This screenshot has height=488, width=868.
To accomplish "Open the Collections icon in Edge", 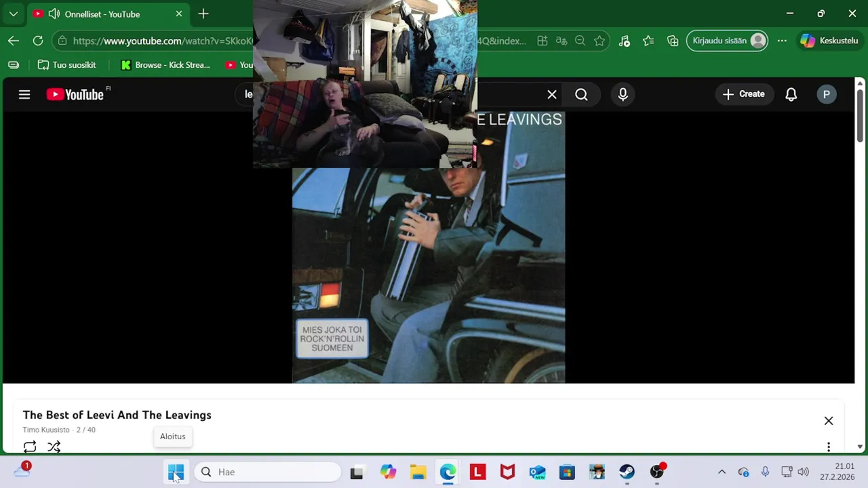I will [x=673, y=41].
